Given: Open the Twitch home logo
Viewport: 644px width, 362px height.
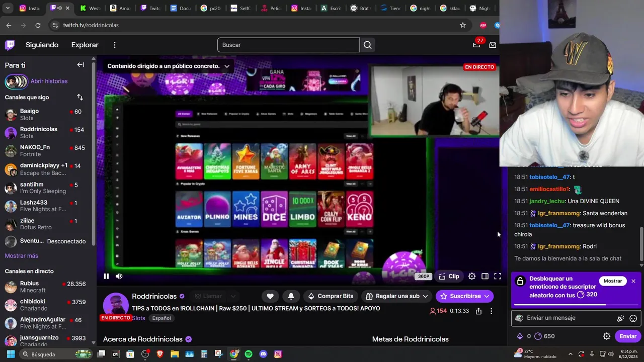Looking at the screenshot, I should [x=10, y=45].
